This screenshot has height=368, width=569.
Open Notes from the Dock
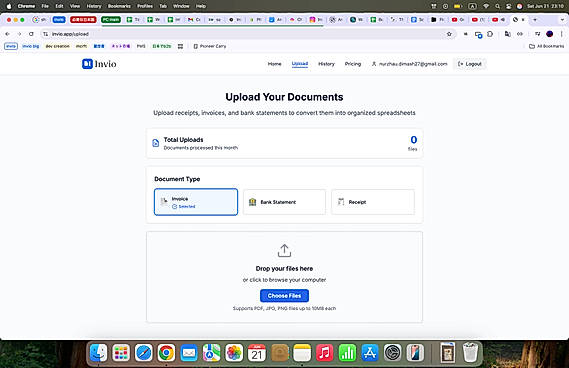click(x=302, y=352)
